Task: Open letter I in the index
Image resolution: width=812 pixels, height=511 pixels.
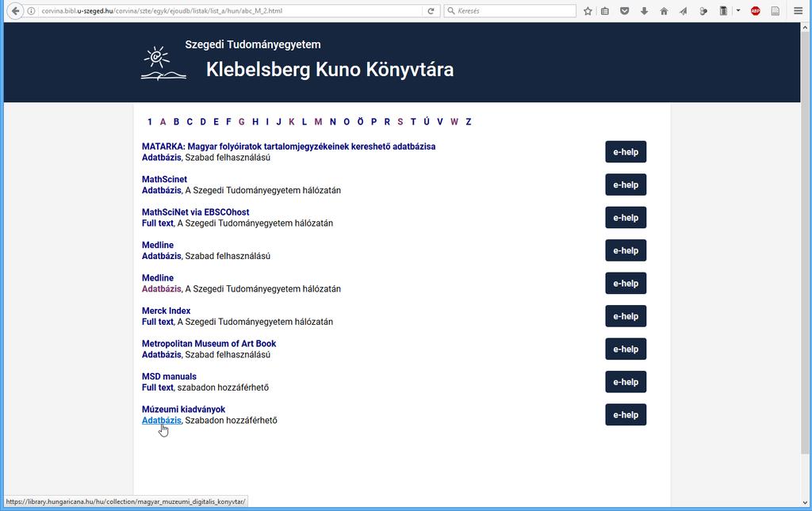Action: coord(267,122)
